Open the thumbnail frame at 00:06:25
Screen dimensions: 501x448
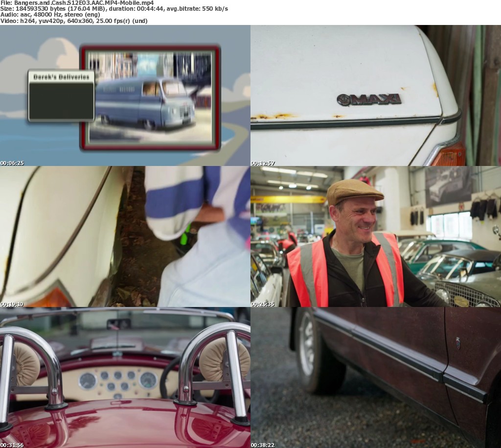pyautogui.click(x=125, y=95)
